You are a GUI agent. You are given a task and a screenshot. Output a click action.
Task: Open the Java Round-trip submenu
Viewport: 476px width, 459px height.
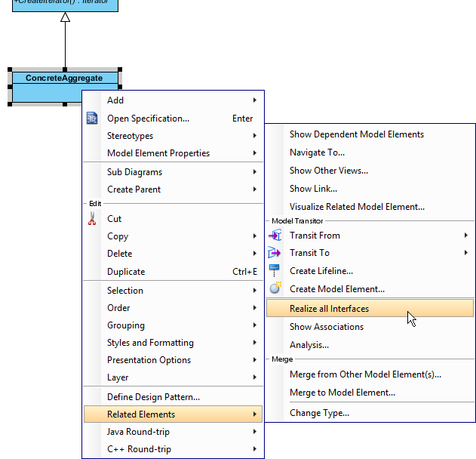[x=173, y=431]
